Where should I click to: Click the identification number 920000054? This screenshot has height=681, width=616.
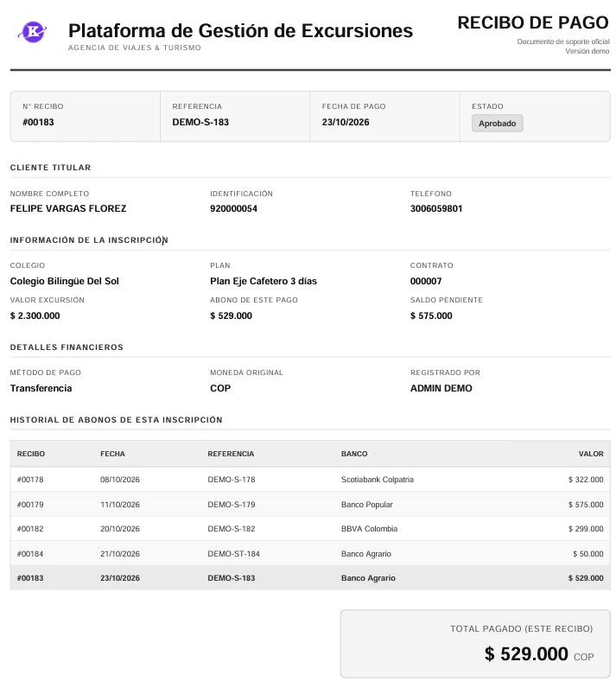pyautogui.click(x=233, y=208)
